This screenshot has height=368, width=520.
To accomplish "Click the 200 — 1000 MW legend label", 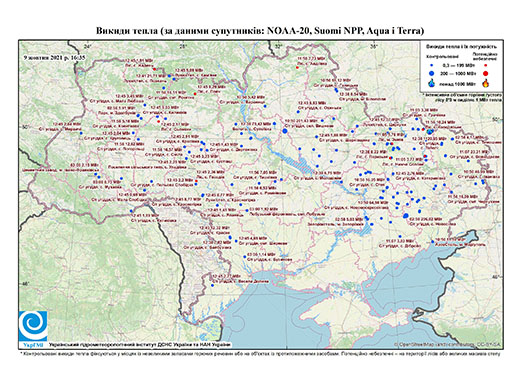I will (459, 73).
